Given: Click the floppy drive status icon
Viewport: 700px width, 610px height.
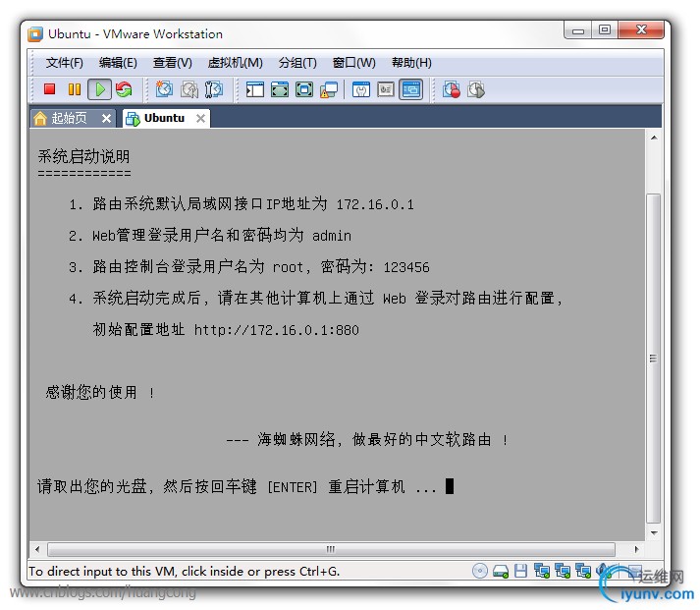Looking at the screenshot, I should [520, 571].
